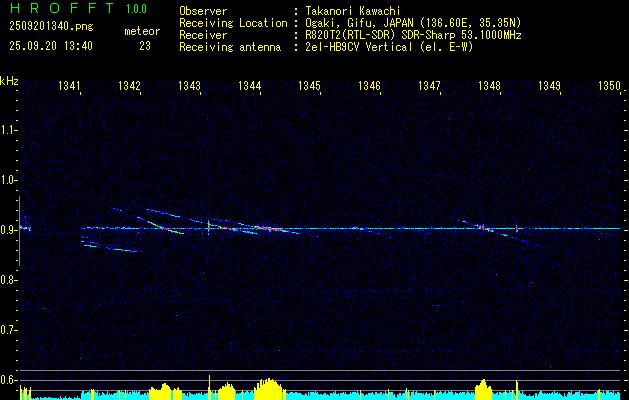Click the kHz axis unit label
The image size is (629, 400).
point(9,81)
